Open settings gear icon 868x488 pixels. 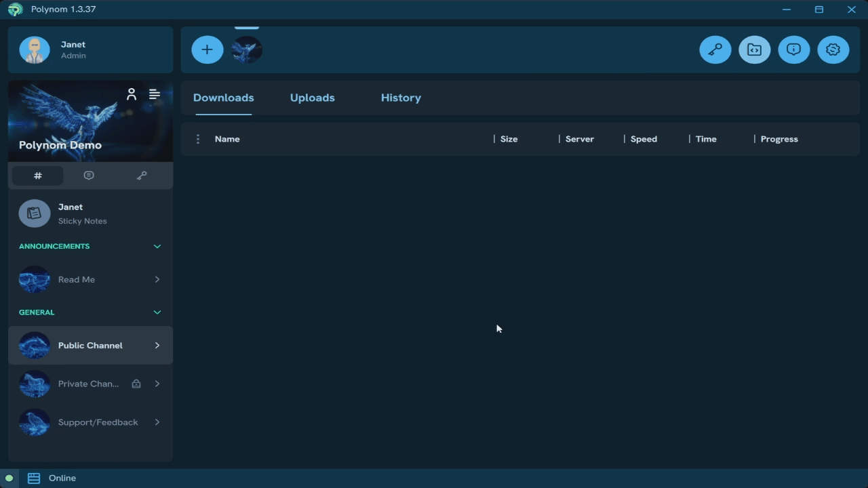click(833, 49)
